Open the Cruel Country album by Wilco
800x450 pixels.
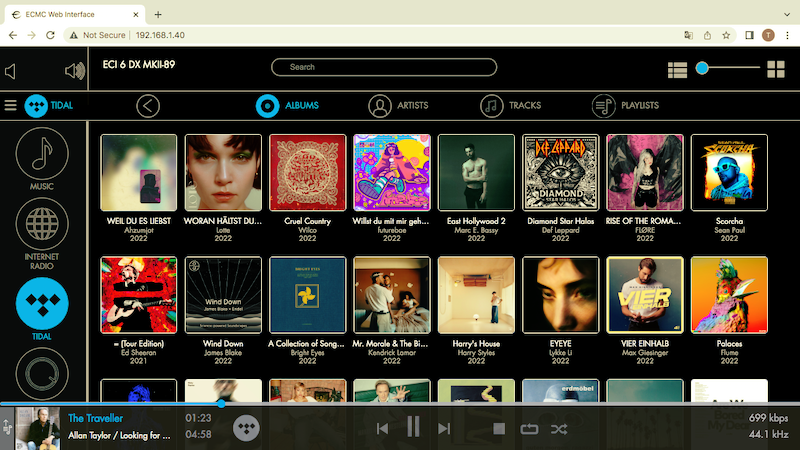[308, 172]
